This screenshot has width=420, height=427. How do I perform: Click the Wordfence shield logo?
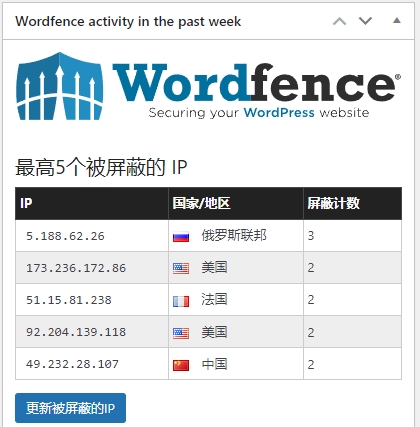[59, 86]
